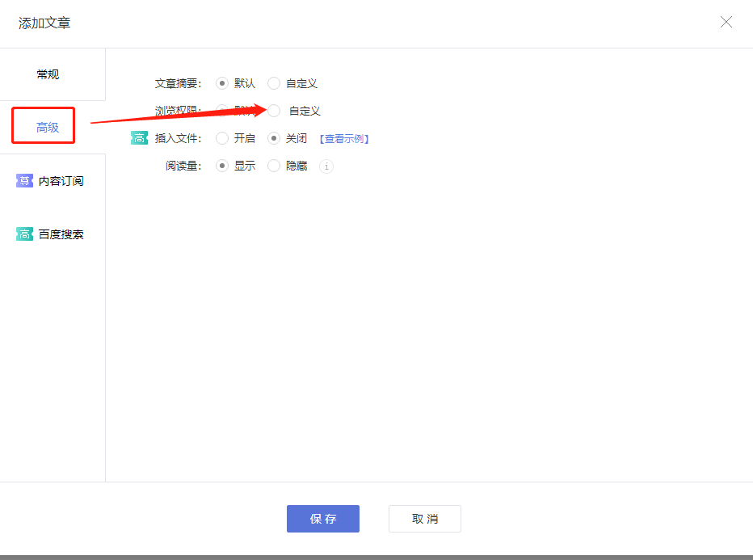Switch to the 常规 tab
This screenshot has height=560, width=753.
[48, 74]
